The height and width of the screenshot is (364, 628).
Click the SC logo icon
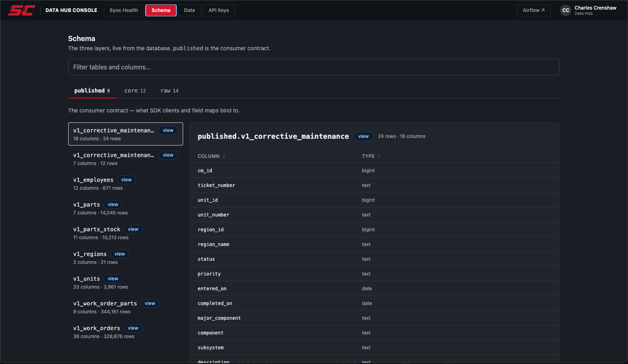point(22,10)
